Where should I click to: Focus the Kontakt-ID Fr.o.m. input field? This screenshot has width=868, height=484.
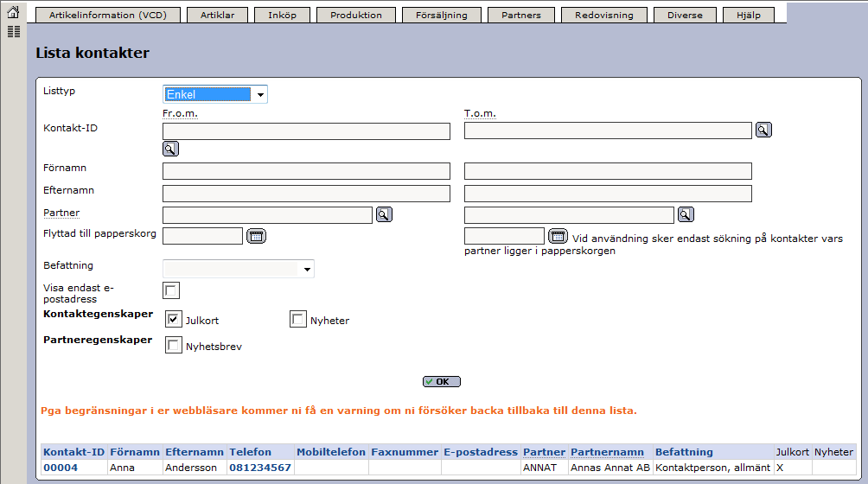pos(306,131)
